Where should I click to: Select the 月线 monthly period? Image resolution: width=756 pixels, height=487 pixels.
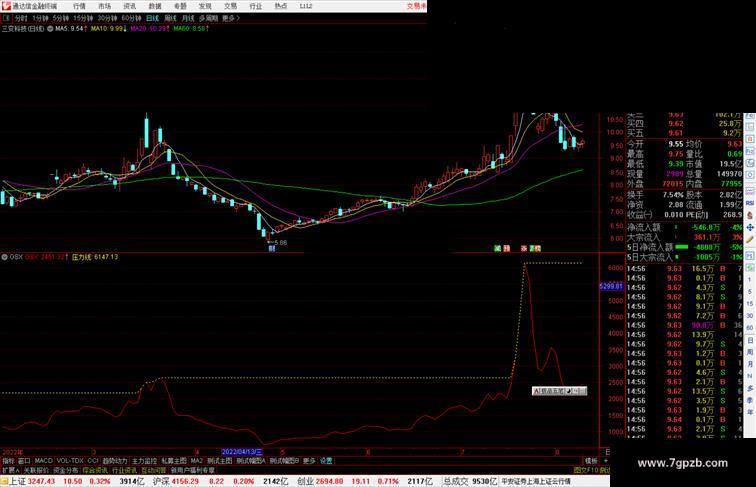188,18
